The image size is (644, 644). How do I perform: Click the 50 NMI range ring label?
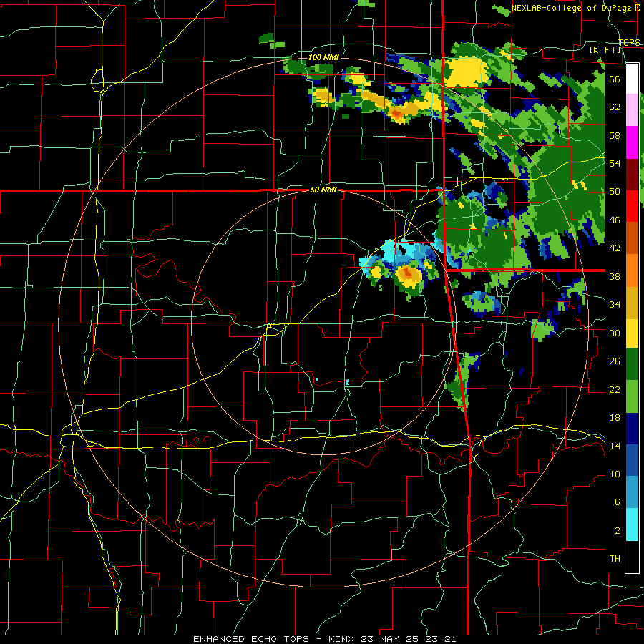(x=323, y=190)
